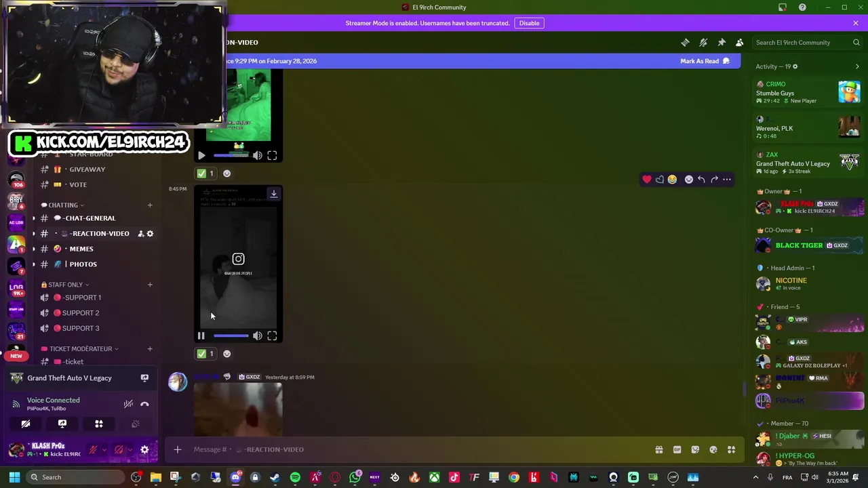Adjust the upper video's progress bar
The width and height of the screenshot is (868, 488).
coord(231,155)
